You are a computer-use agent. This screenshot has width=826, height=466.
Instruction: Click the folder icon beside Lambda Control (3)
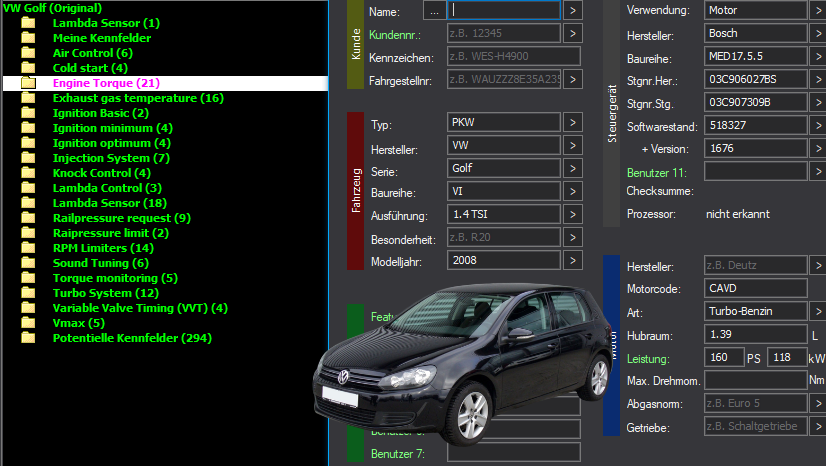(28, 188)
